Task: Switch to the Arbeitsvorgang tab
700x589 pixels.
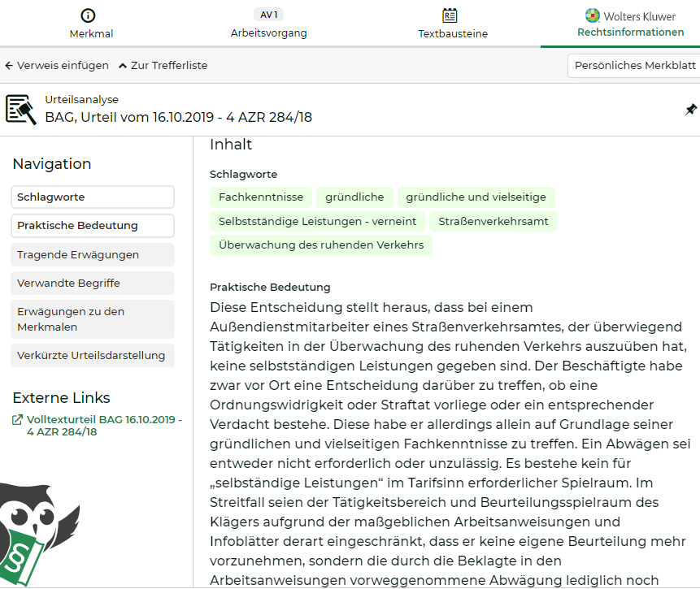Action: (x=268, y=34)
